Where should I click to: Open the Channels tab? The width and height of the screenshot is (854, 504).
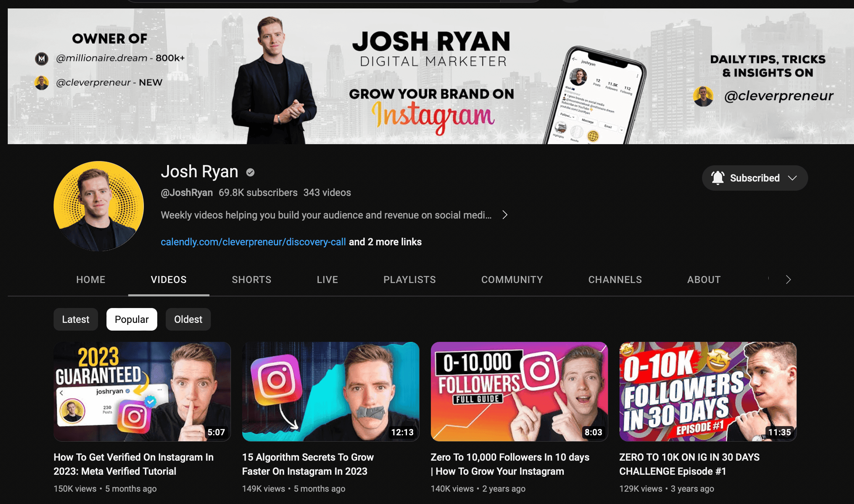point(615,279)
